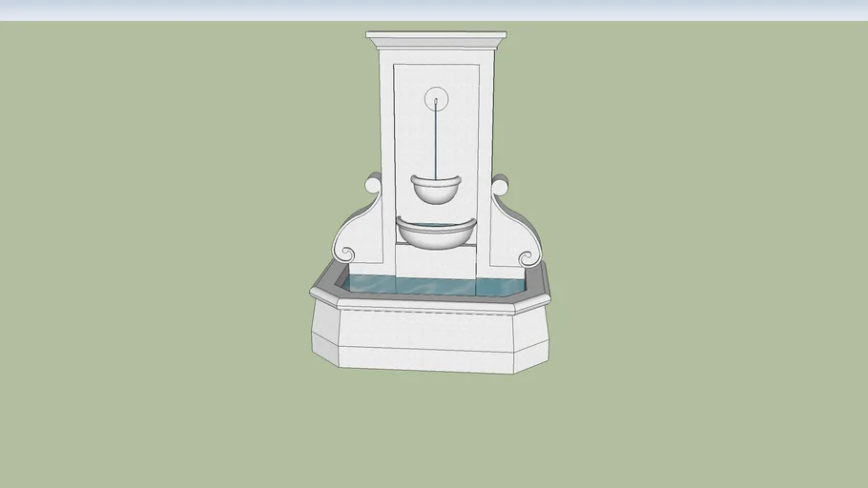The image size is (868, 488).
Task: Click the left scroll bracket's lower spiral
Action: point(346,254)
